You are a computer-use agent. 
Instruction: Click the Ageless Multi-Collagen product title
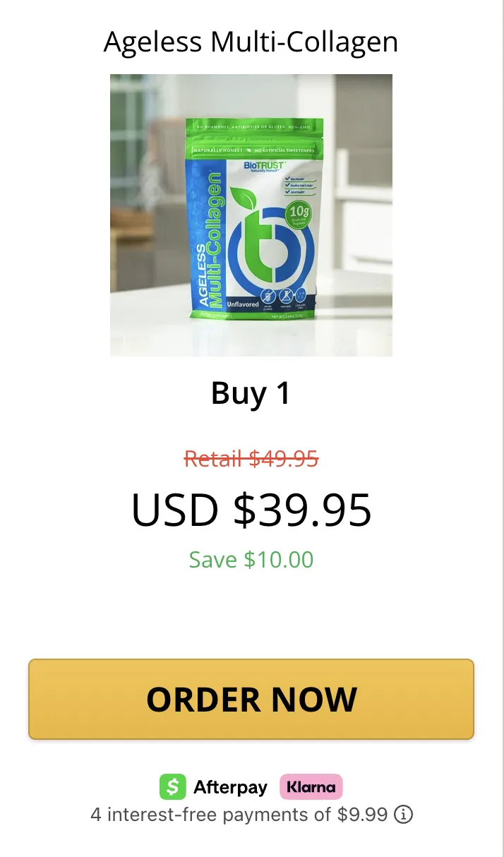coord(251,42)
